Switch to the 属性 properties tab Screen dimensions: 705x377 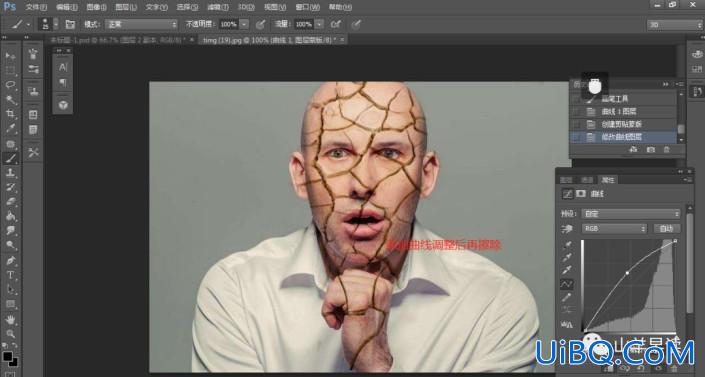tap(607, 180)
